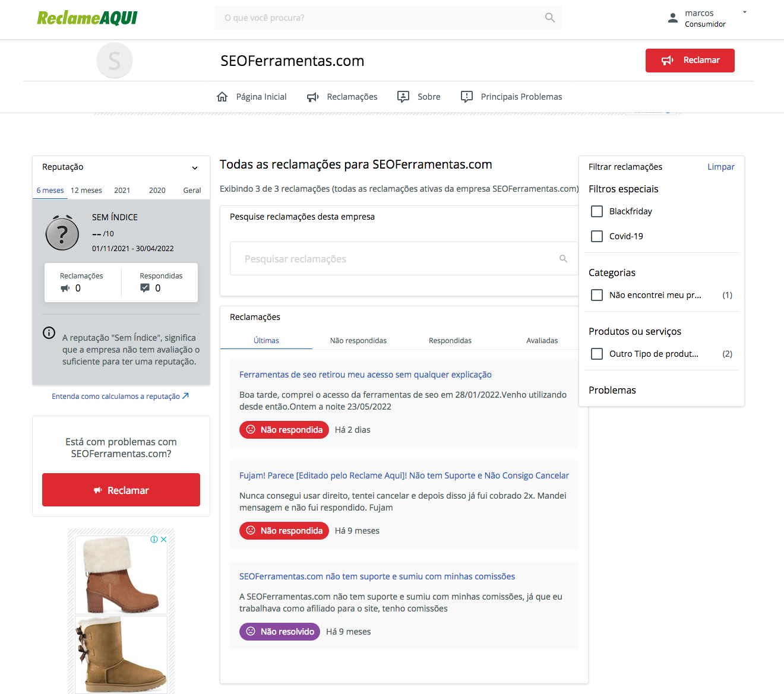Select the 2020 reputation tab
Screen dimensions: 784x694
click(157, 191)
